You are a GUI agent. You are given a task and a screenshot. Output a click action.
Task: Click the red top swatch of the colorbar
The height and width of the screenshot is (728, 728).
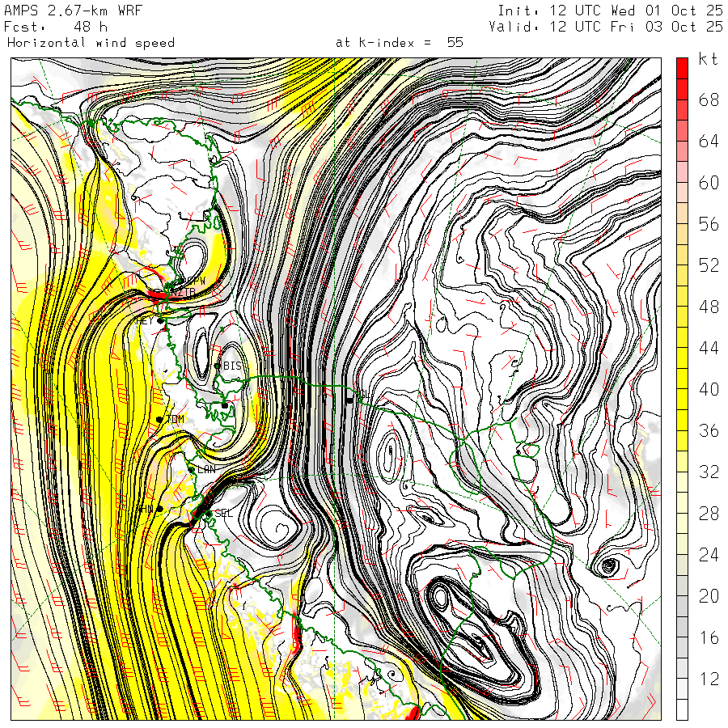(x=683, y=69)
